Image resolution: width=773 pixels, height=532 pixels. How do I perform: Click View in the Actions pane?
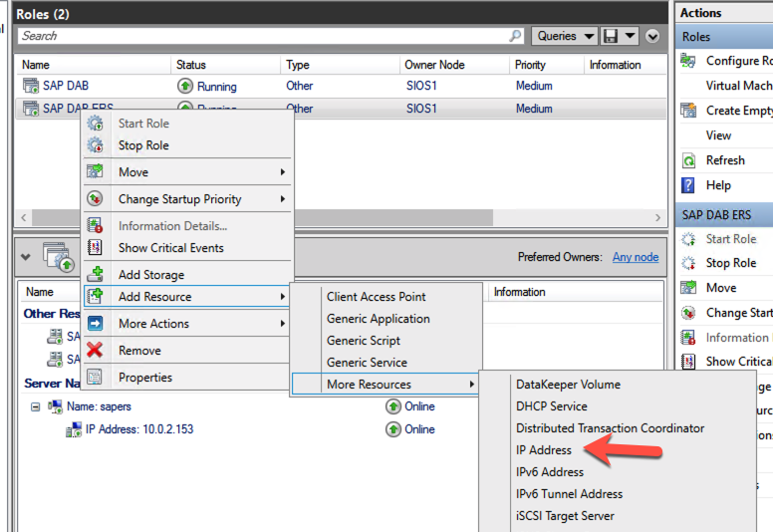718,135
